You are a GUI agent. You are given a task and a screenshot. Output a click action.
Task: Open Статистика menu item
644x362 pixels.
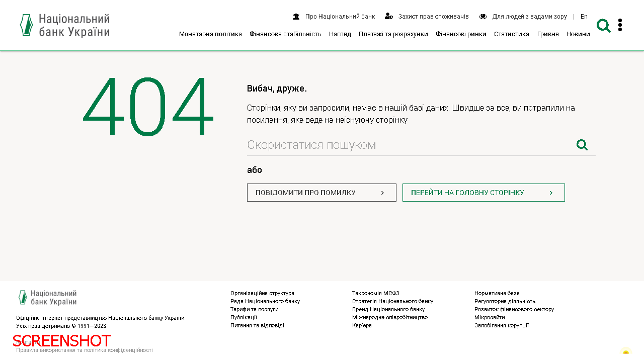click(x=512, y=34)
